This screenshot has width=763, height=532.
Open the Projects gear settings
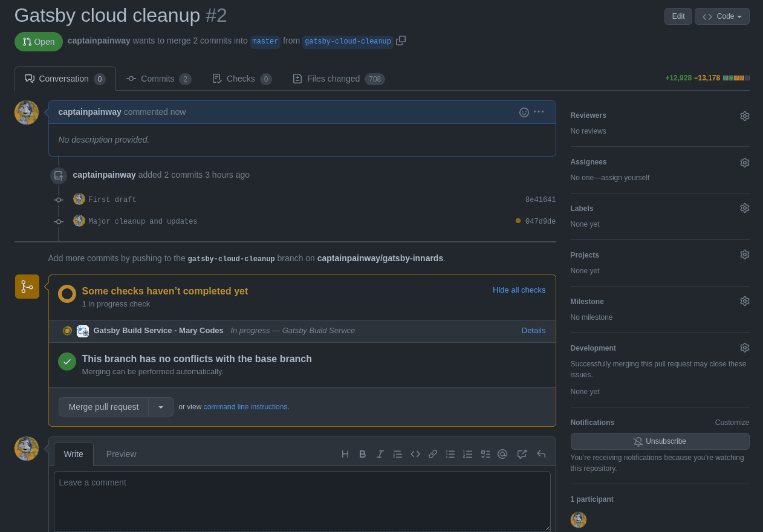coord(745,255)
